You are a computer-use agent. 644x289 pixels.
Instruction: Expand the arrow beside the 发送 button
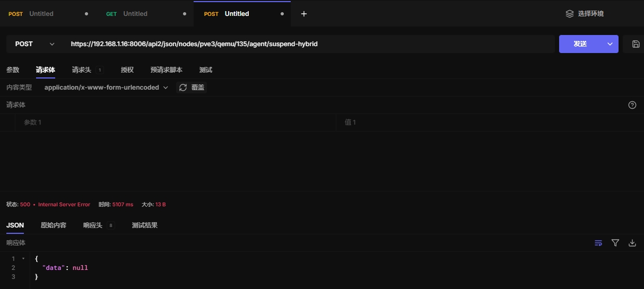click(610, 44)
